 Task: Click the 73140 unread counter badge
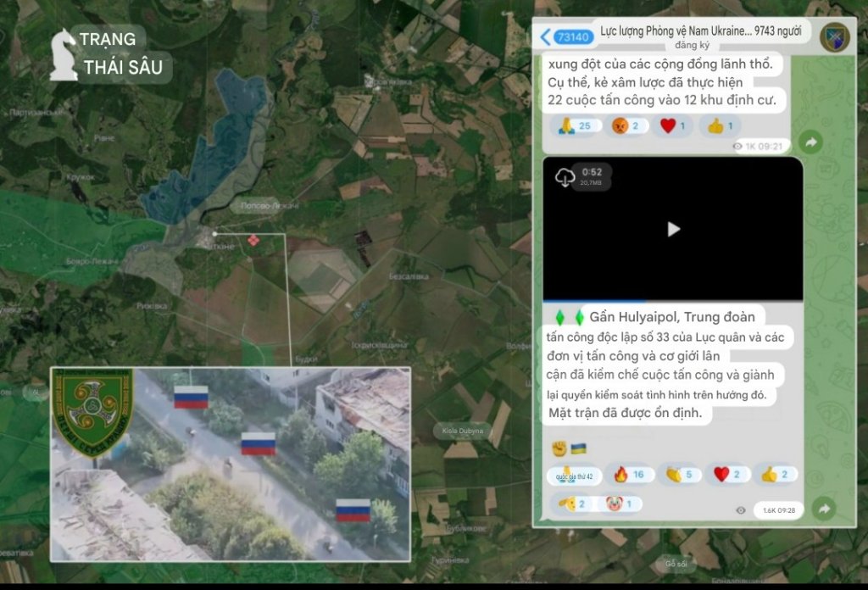click(x=573, y=36)
